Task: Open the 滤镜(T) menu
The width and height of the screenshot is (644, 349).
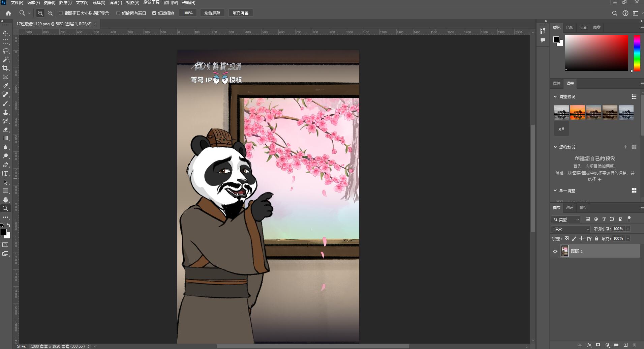Action: pyautogui.click(x=116, y=3)
